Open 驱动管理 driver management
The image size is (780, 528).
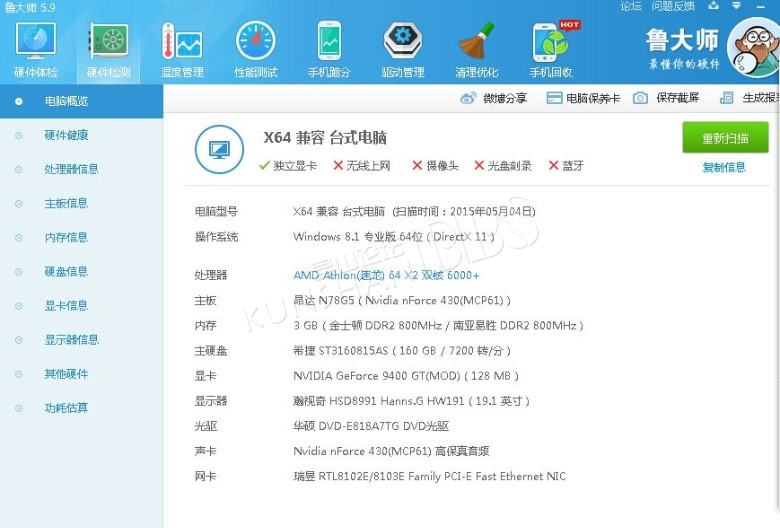pyautogui.click(x=403, y=50)
